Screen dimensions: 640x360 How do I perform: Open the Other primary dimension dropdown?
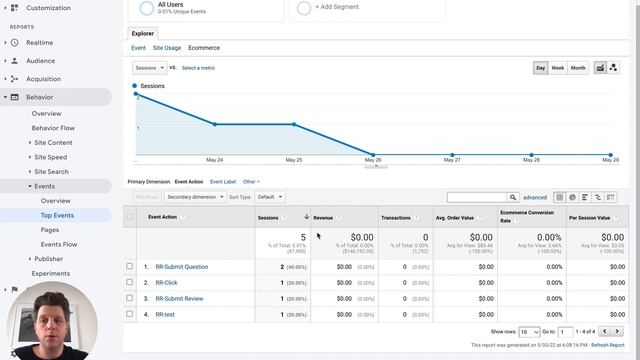(x=251, y=182)
